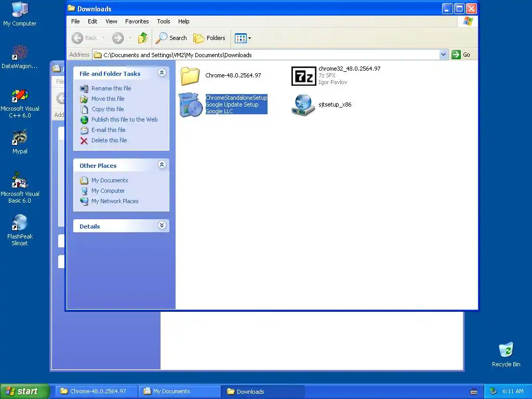Click Publish this file to the Web

pos(125,119)
